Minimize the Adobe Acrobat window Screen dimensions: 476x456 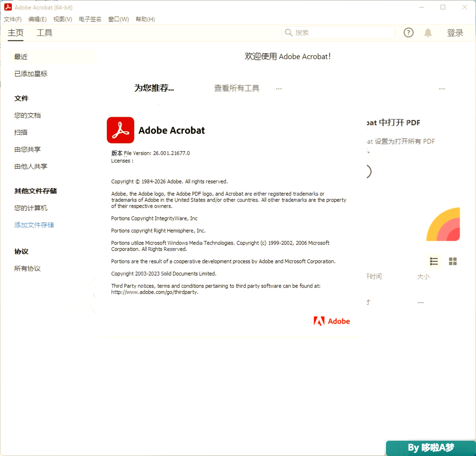[x=422, y=7]
